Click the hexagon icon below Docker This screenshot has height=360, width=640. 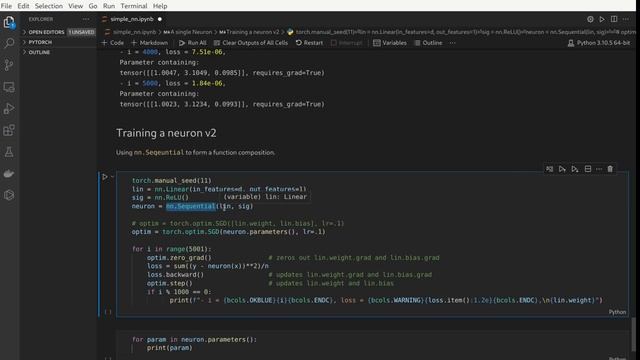(x=9, y=195)
